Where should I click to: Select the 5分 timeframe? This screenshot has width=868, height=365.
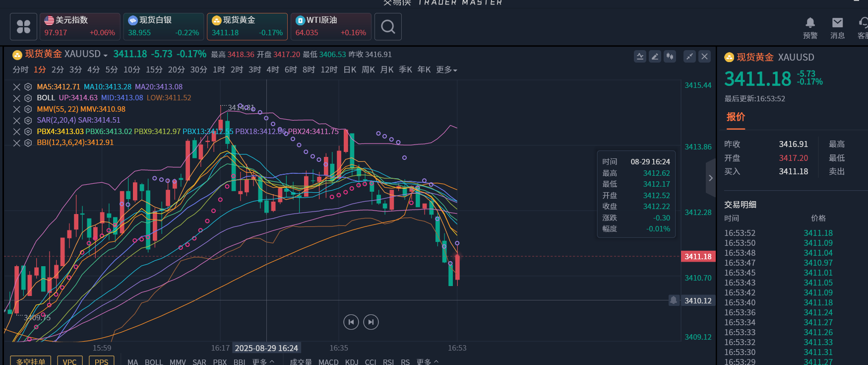pyautogui.click(x=112, y=70)
